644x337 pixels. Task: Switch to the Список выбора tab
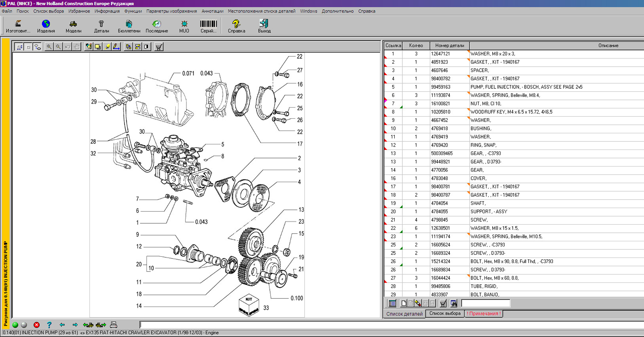pos(445,313)
